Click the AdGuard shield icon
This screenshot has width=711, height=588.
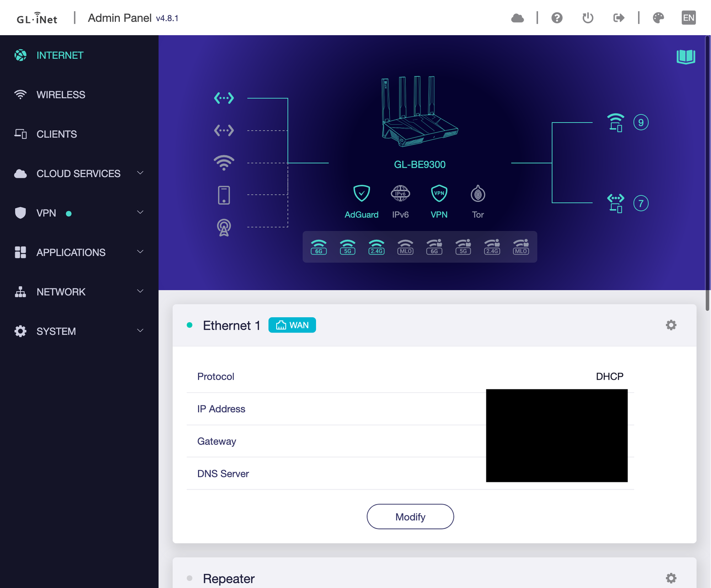point(361,194)
